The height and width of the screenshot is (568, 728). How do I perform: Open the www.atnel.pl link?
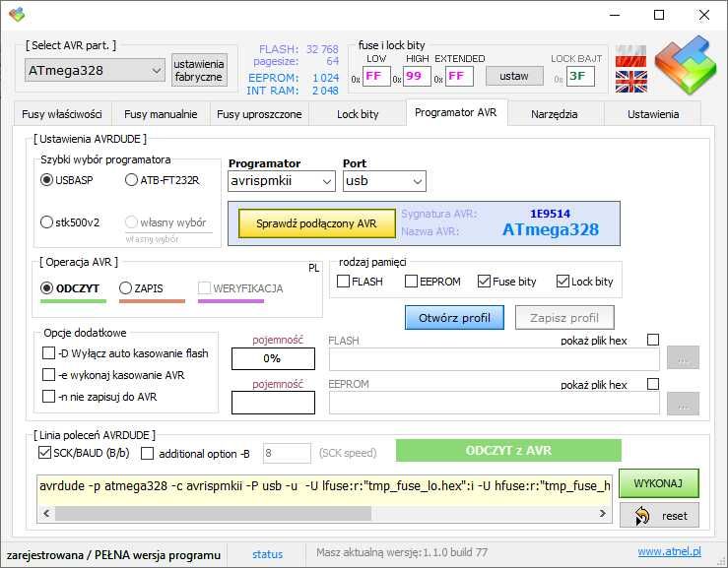(669, 551)
